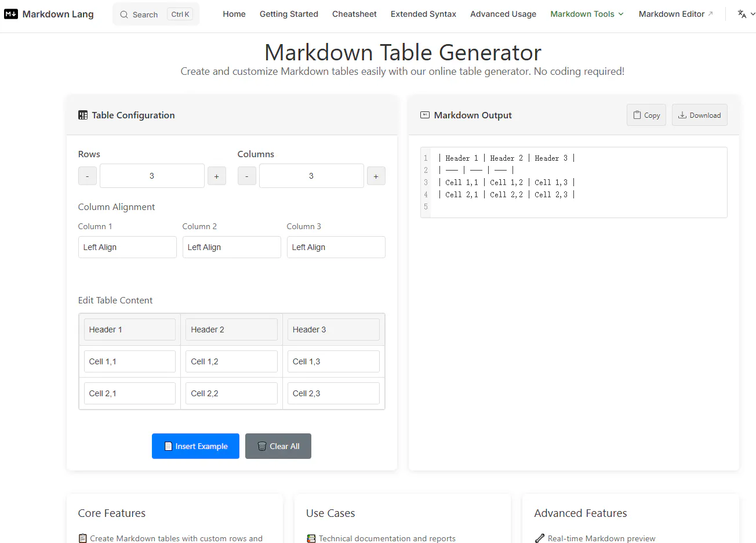The image size is (756, 543).
Task: Click the Core Features clipboard icon
Action: click(x=83, y=538)
